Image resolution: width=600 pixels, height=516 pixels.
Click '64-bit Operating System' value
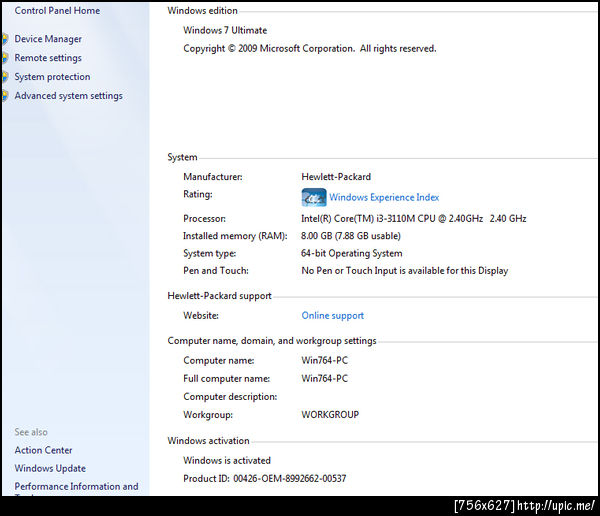[x=352, y=253]
